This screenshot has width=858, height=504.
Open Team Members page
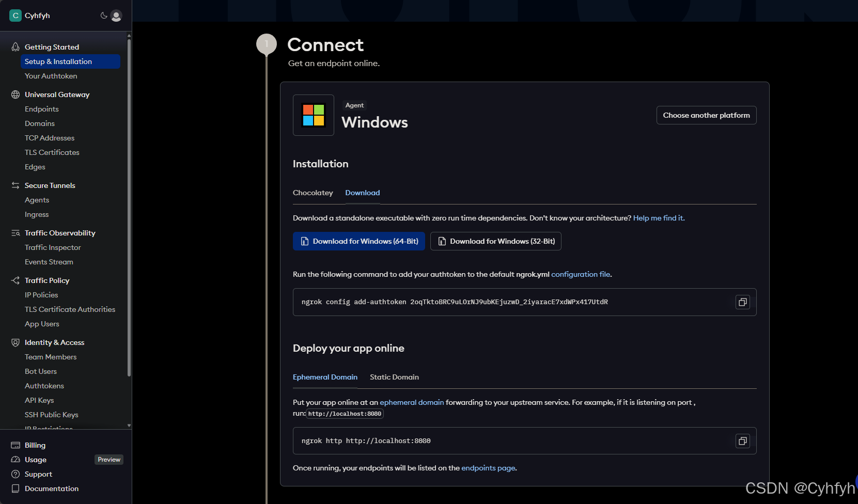point(51,357)
